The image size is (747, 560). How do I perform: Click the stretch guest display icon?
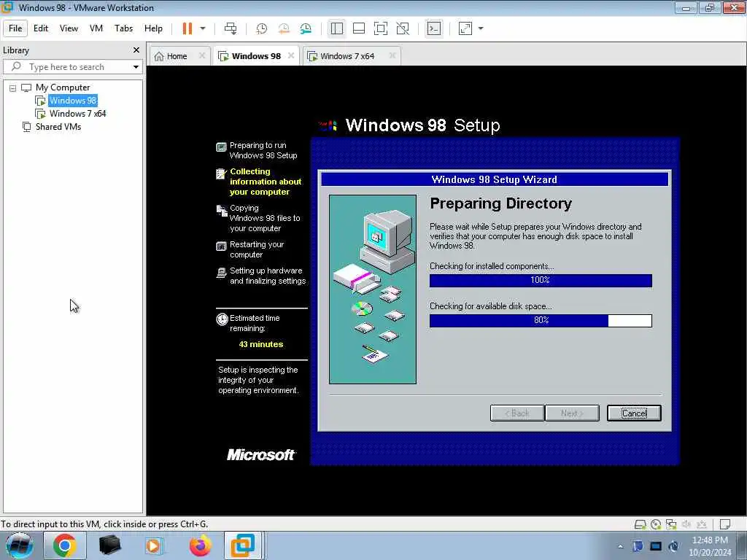pos(465,28)
